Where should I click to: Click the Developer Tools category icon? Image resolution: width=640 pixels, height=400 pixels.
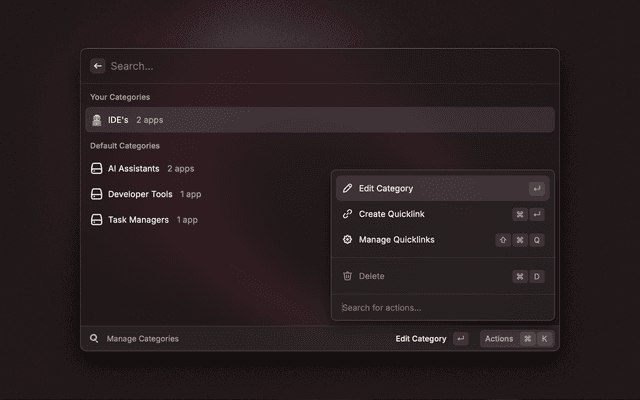(96, 194)
